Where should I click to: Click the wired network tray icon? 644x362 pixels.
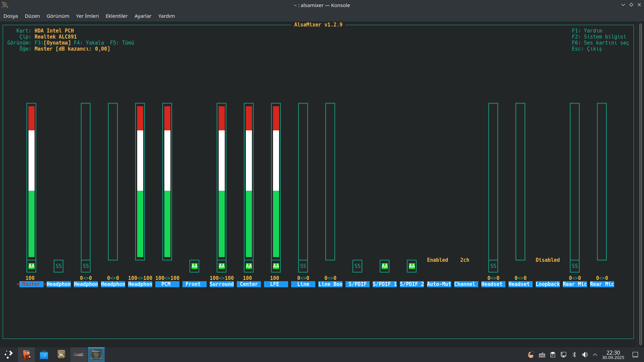pos(563,355)
